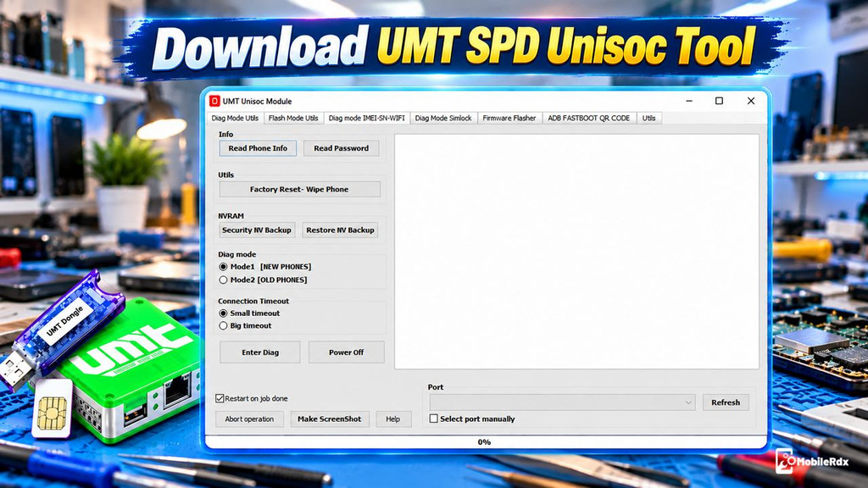
Task: Minimize the UMT Unisoc Module window
Action: pos(689,102)
